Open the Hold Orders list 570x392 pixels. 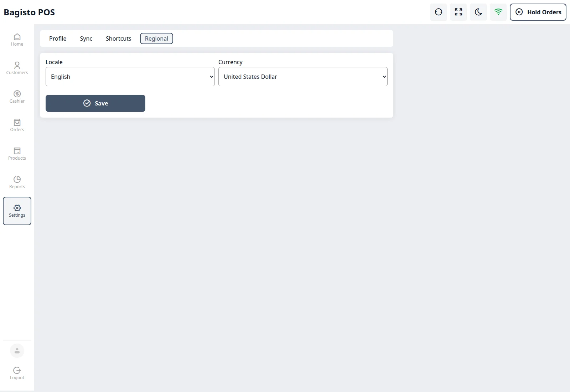(x=538, y=12)
